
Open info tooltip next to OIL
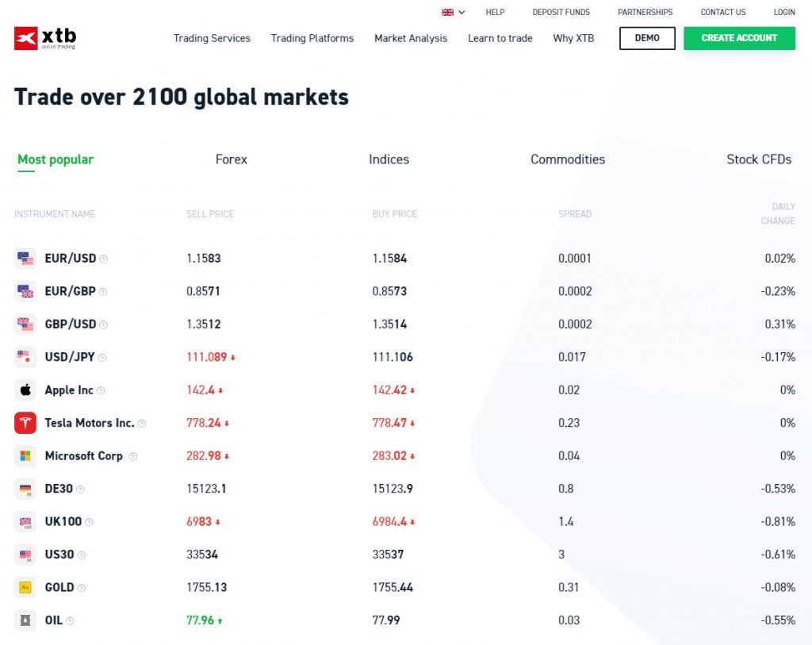click(70, 620)
